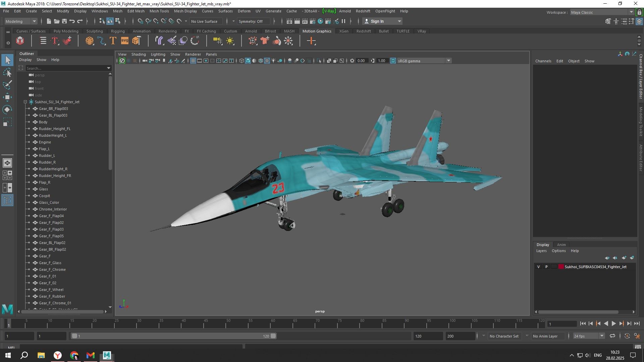The height and width of the screenshot is (362, 644).
Task: Go to the end of the playback range
Action: coord(637,323)
